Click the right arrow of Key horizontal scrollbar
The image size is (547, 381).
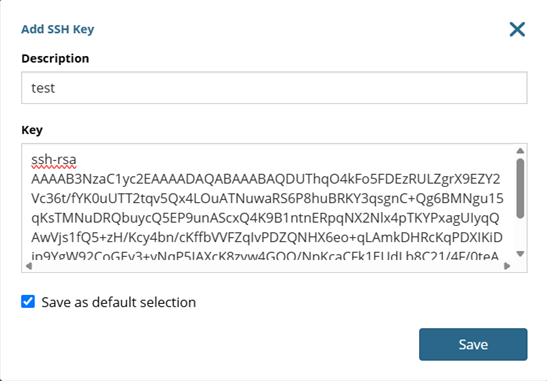point(507,266)
